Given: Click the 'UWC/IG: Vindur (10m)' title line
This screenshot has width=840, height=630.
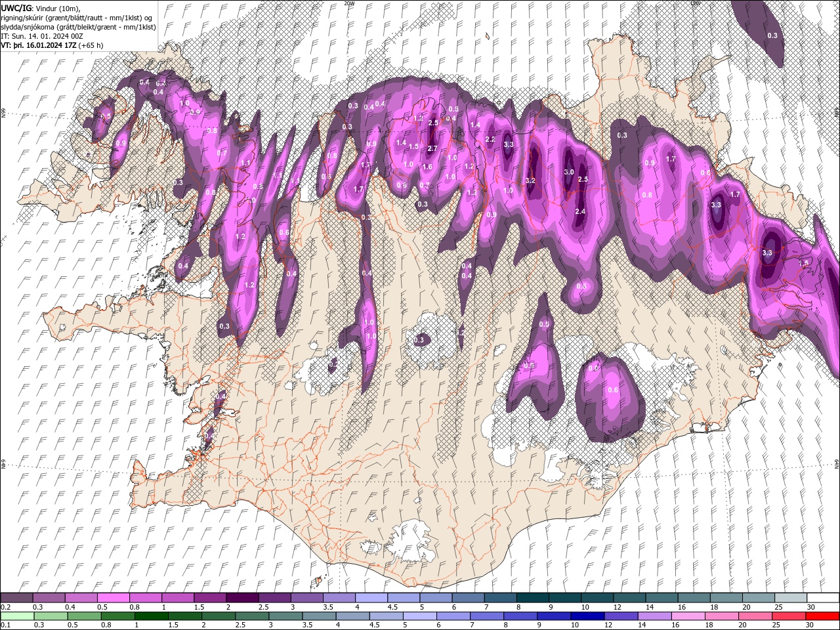Looking at the screenshot, I should 39,8.
